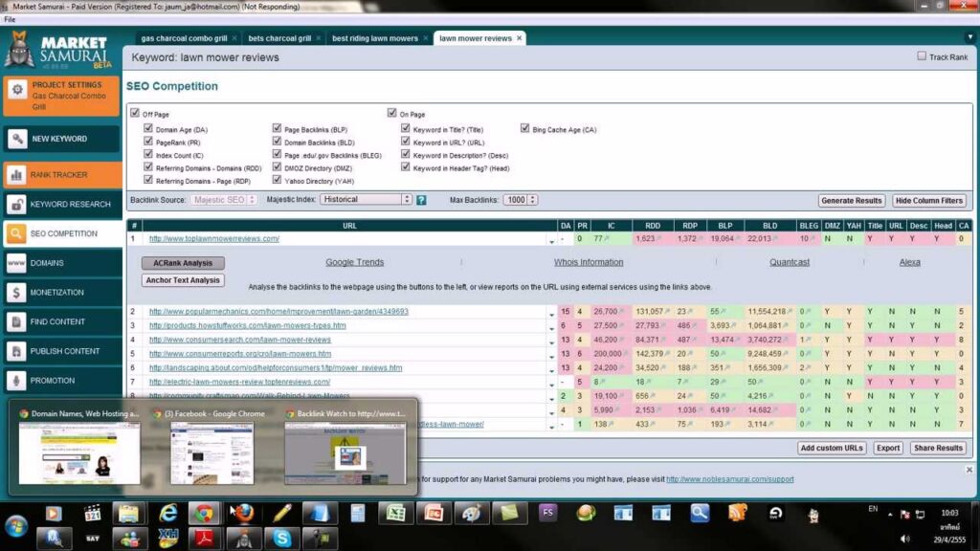Open the Majestic Index Historical dropdown
980x551 pixels.
(x=366, y=199)
